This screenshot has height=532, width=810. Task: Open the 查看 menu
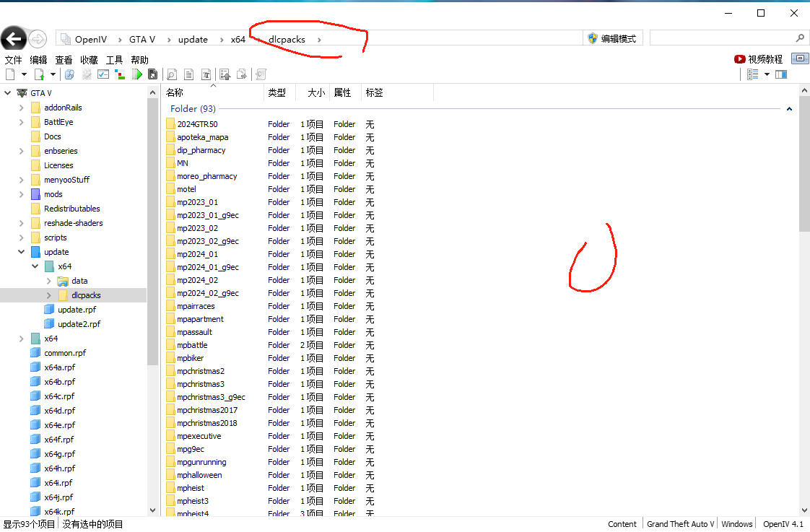pos(64,60)
